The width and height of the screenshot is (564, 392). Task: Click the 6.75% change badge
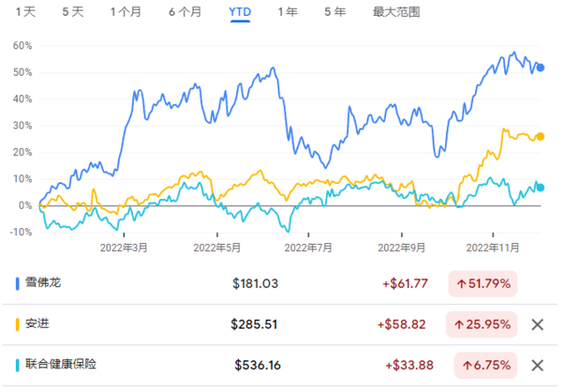[486, 366]
